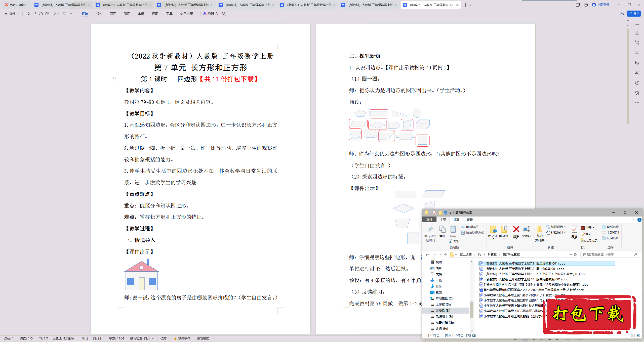Screen dimensions: 644x342
Task: Switch to the 审阅 ribbon tab
Action: click(x=141, y=14)
